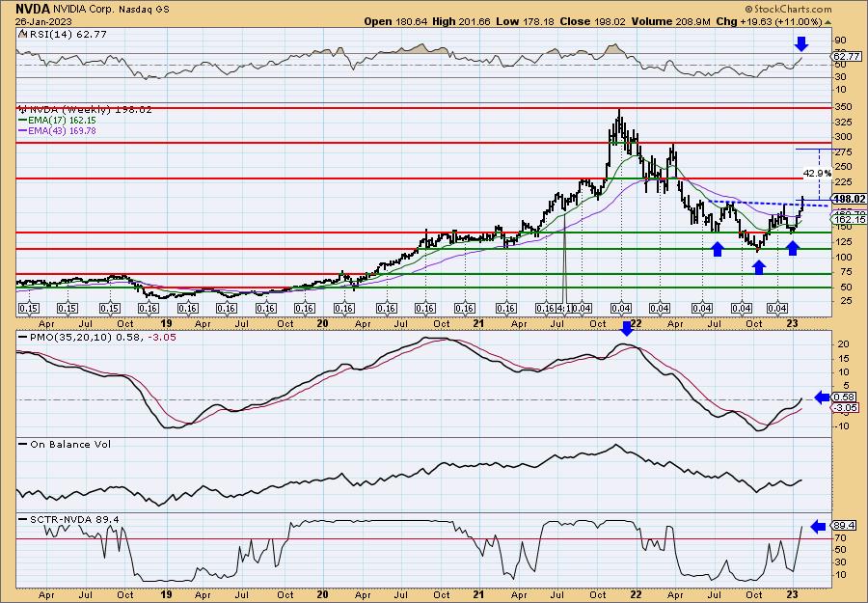Screen dimensions: 868x603
Task: Click the 42.9% measurement label
Action: 817,174
